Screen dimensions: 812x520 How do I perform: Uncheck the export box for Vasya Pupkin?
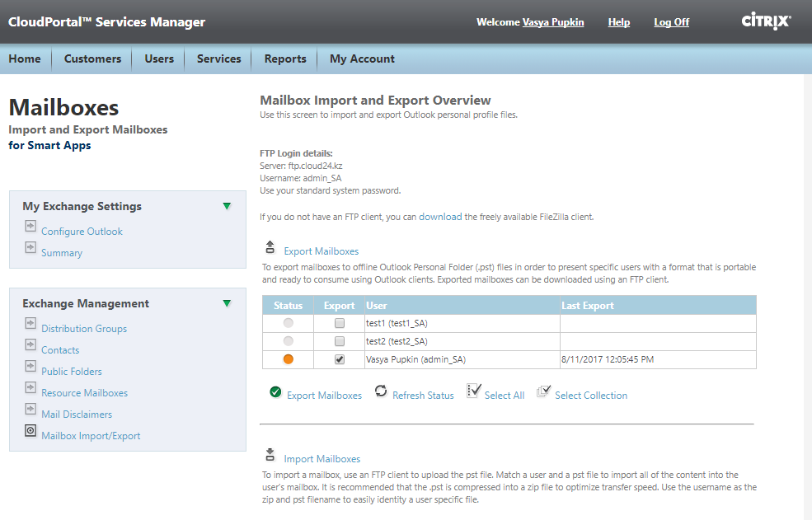[340, 359]
